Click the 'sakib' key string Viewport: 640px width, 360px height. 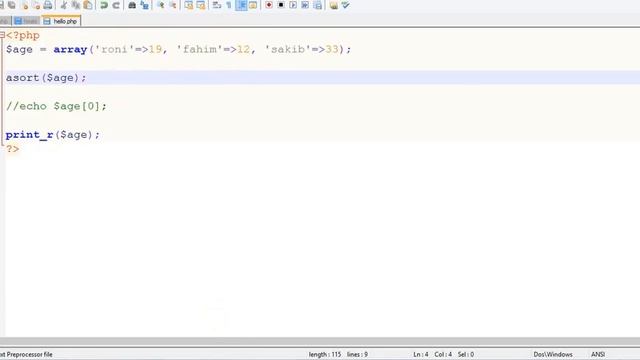pyautogui.click(x=288, y=49)
